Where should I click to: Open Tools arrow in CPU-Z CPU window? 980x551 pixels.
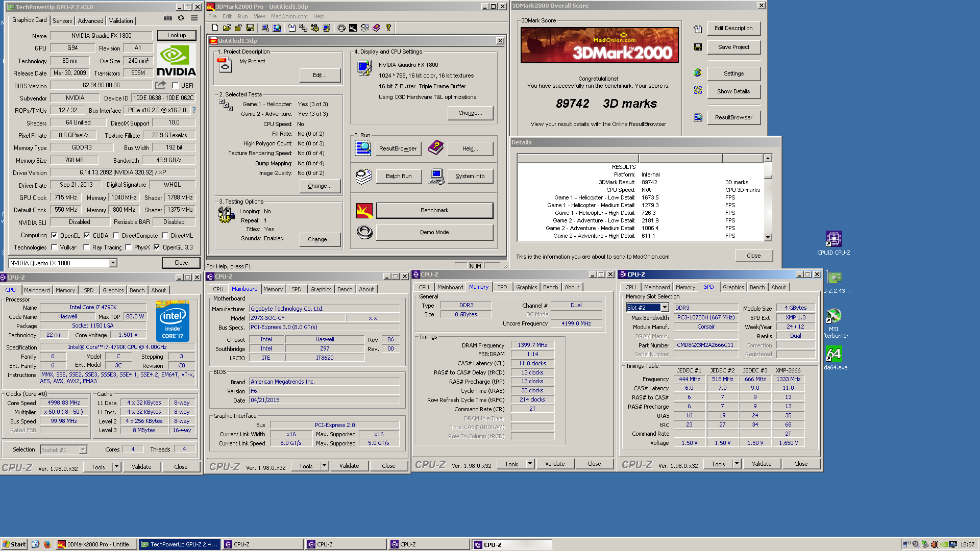click(x=116, y=467)
